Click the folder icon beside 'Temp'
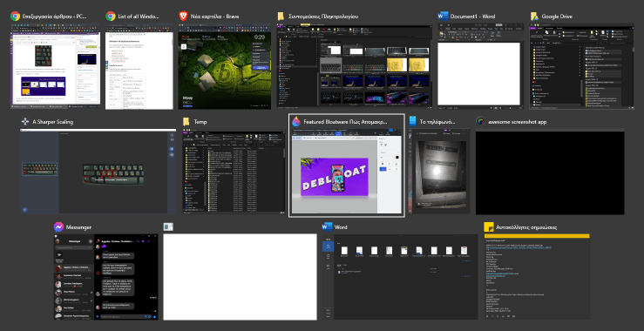The image size is (644, 331). (186, 122)
